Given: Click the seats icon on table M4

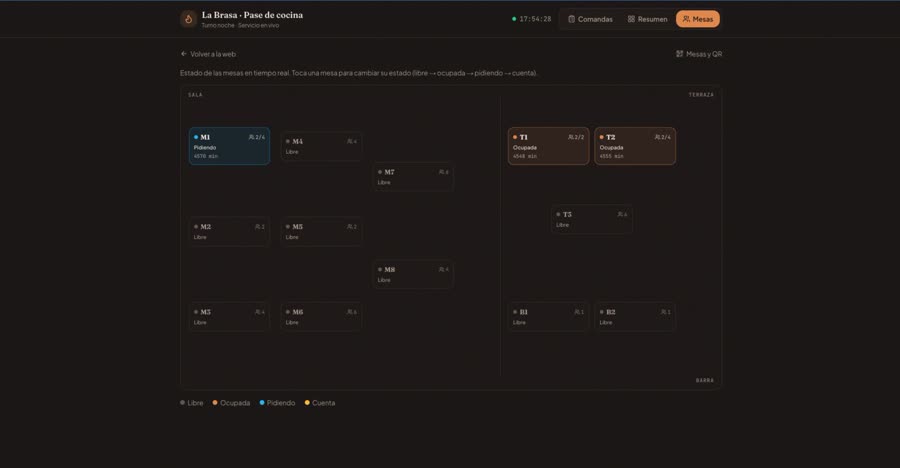Looking at the screenshot, I should click(350, 141).
